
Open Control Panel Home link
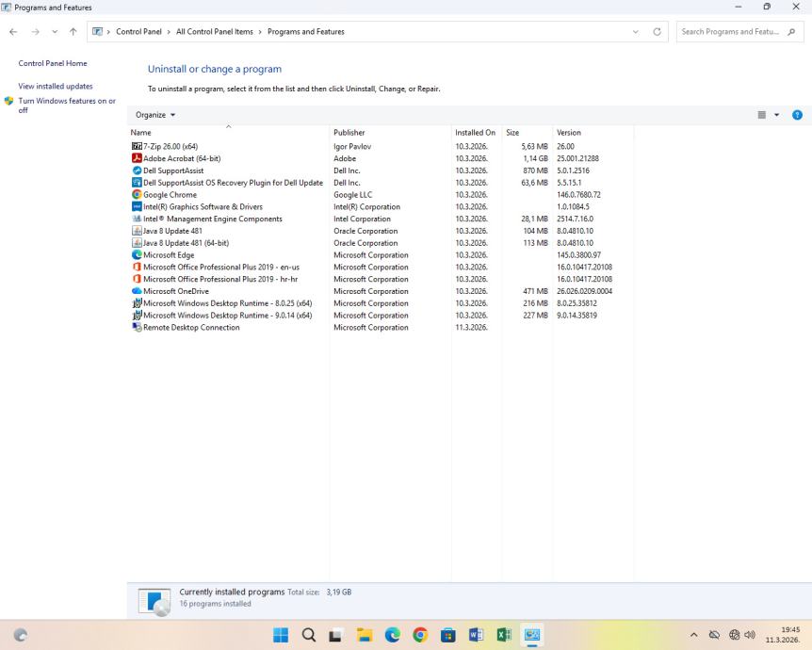[53, 63]
